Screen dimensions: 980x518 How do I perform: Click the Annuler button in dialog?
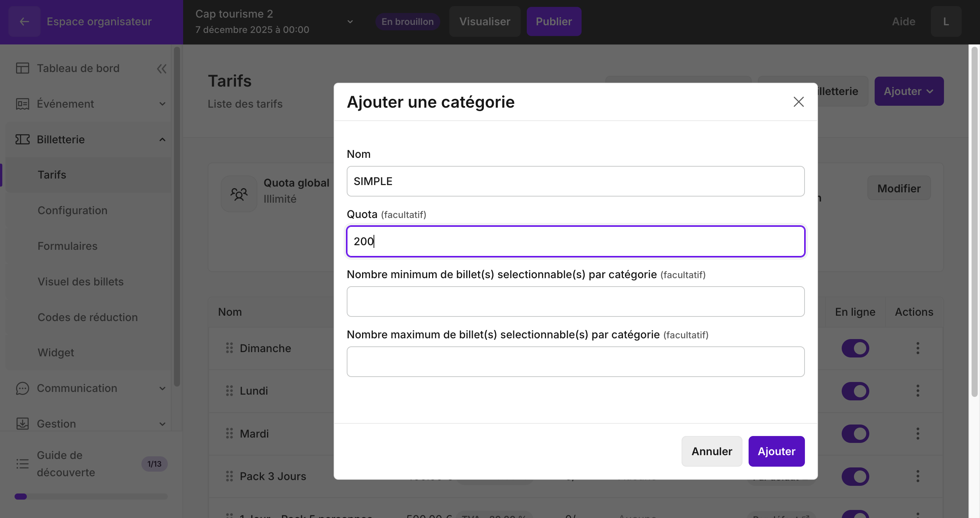click(711, 451)
